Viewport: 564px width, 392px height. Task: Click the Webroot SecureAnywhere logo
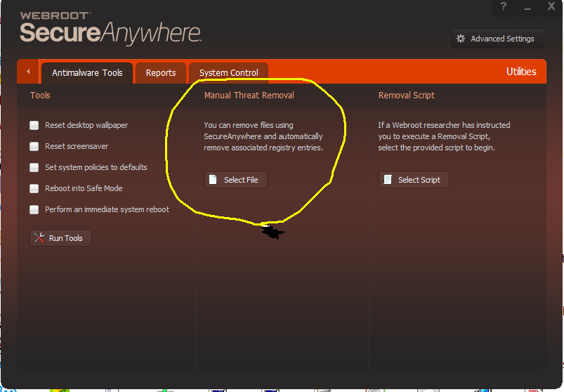coord(110,29)
